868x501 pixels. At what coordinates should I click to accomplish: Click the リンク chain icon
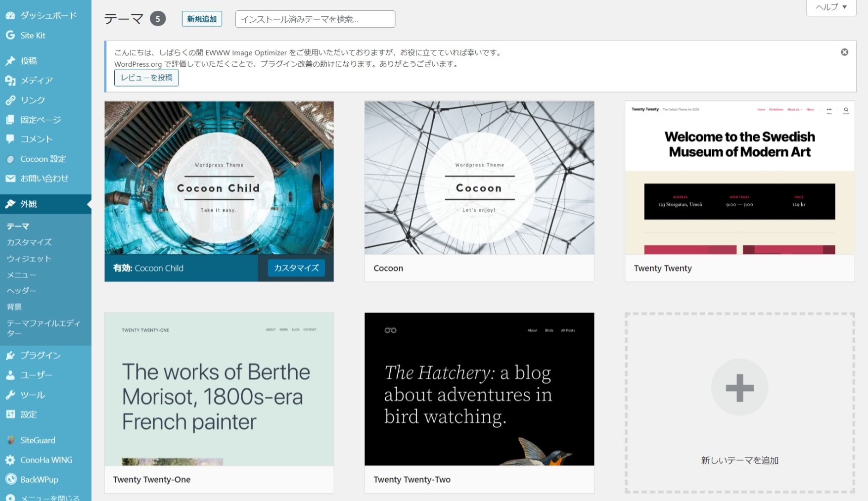(10, 100)
